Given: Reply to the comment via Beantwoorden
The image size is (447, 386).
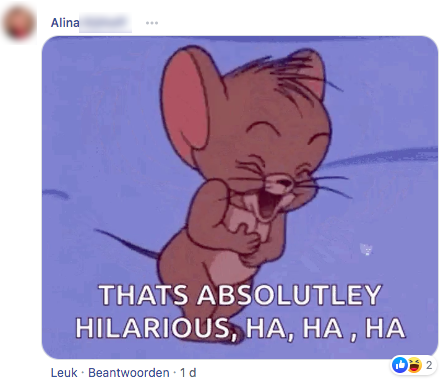Looking at the screenshot, I should tap(129, 372).
